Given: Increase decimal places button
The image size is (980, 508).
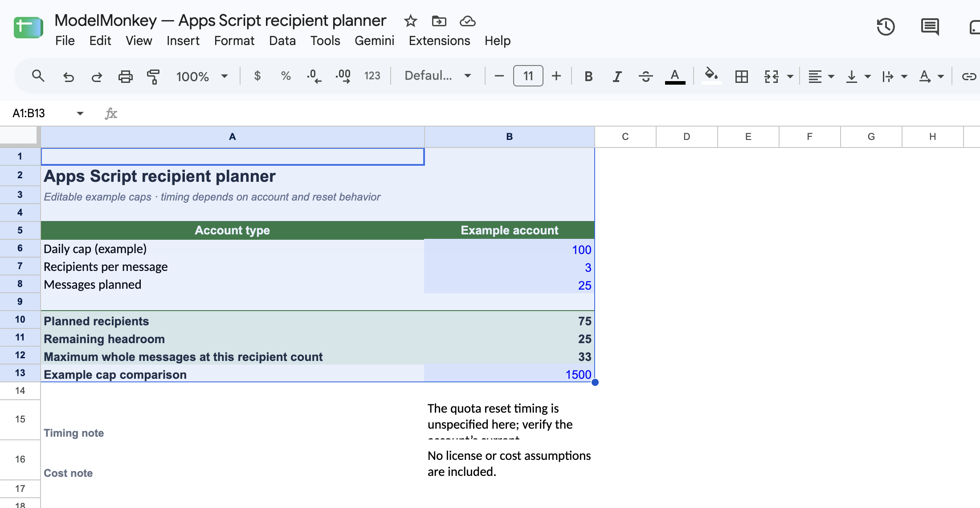Looking at the screenshot, I should (343, 76).
